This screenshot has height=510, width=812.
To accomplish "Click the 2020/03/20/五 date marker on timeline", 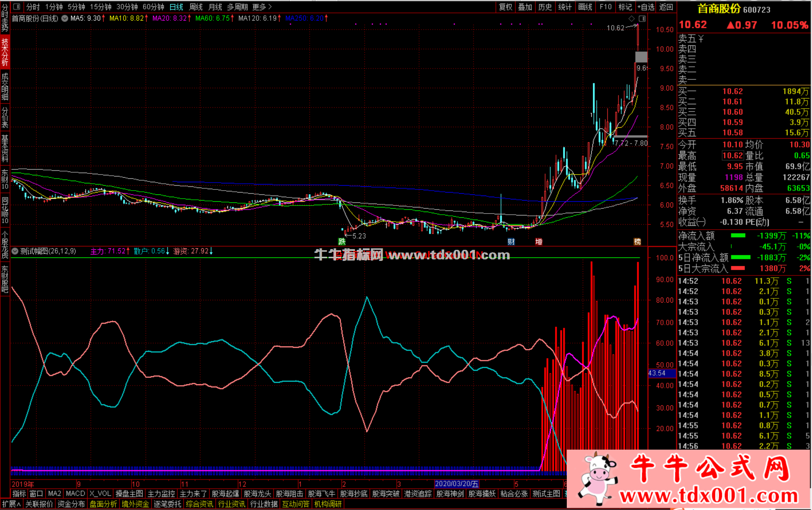I will [x=457, y=484].
